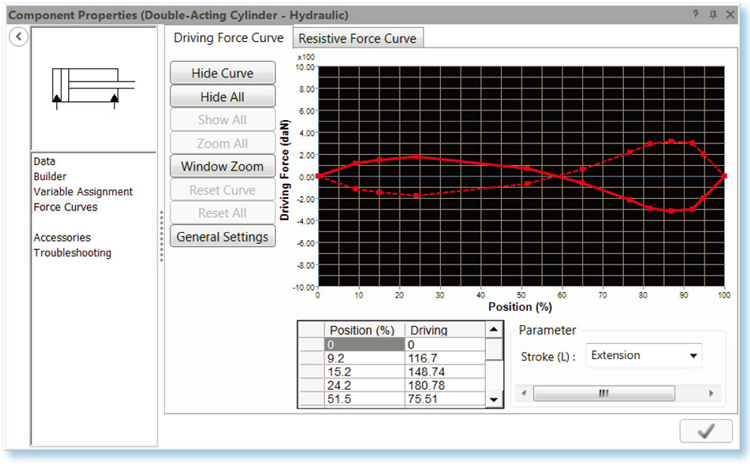This screenshot has height=464, width=750.
Task: Select the Position cell 24.2
Action: (364, 385)
